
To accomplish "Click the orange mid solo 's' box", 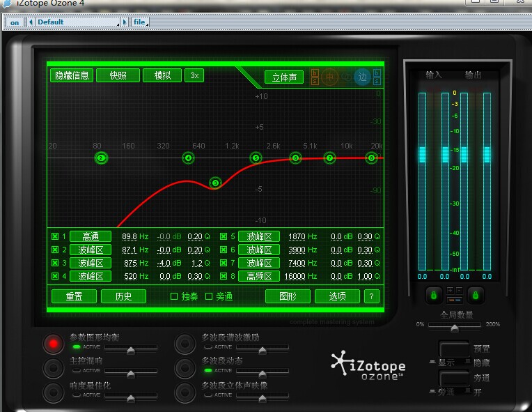I will point(315,81).
